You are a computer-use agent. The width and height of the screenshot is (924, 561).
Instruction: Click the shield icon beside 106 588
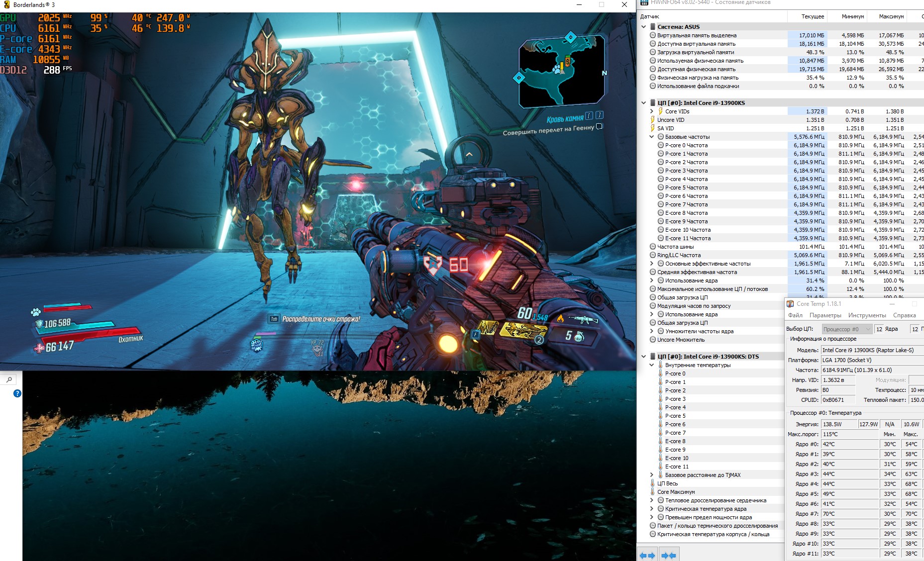coord(39,325)
